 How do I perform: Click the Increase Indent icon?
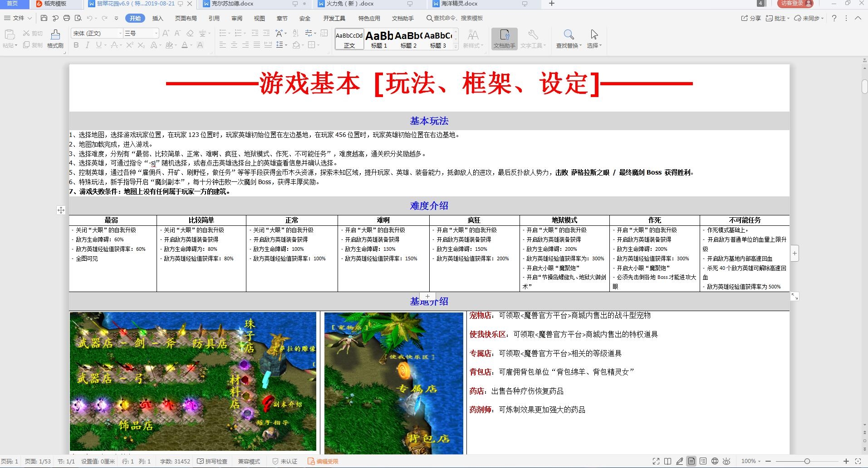pos(266,33)
